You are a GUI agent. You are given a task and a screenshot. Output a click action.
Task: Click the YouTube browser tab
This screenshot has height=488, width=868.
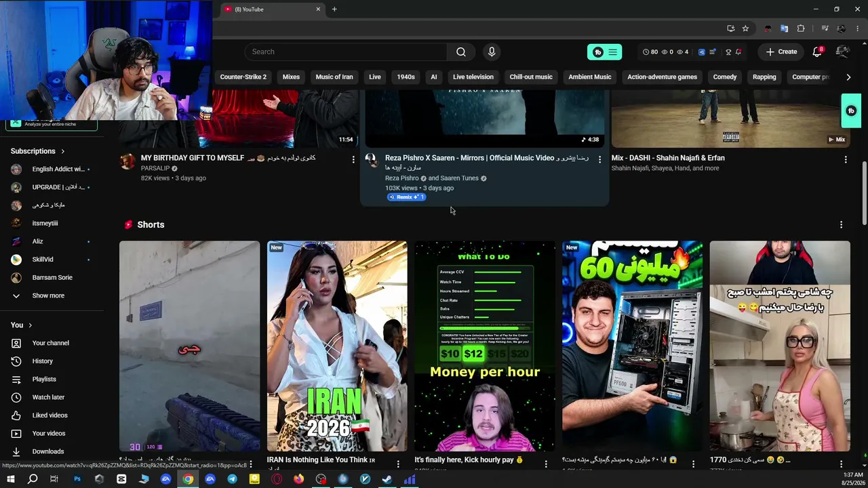pyautogui.click(x=271, y=9)
